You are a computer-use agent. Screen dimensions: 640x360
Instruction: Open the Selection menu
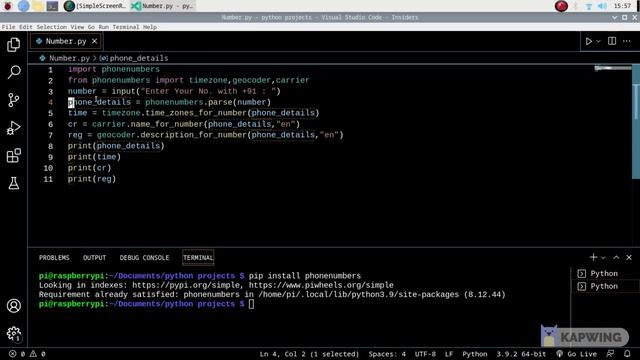(x=51, y=27)
